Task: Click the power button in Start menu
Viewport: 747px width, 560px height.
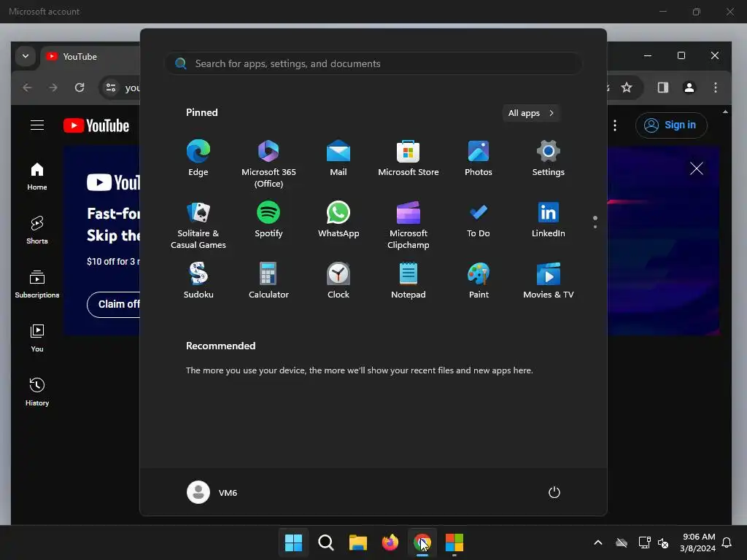Action: [554, 492]
